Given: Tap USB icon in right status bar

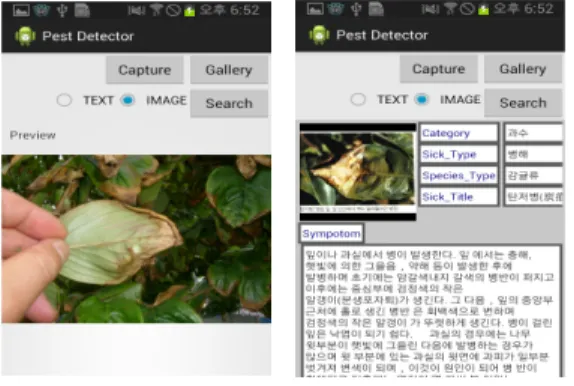Looking at the screenshot, I should 356,9.
